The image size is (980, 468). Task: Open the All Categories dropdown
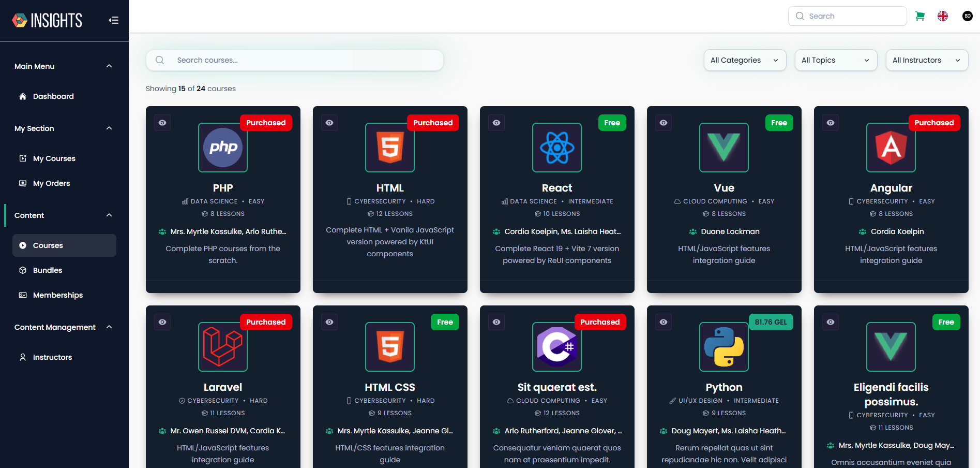(x=745, y=60)
